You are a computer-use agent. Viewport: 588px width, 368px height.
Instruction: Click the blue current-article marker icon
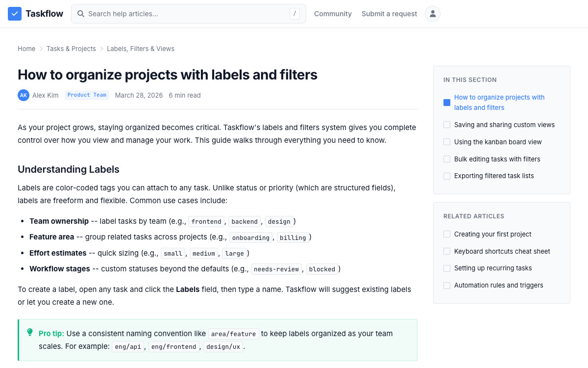447,103
